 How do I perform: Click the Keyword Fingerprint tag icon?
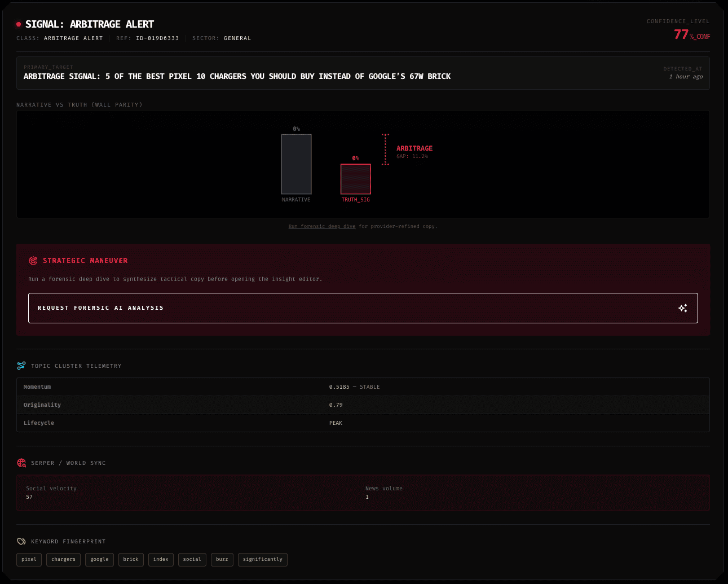pyautogui.click(x=21, y=541)
